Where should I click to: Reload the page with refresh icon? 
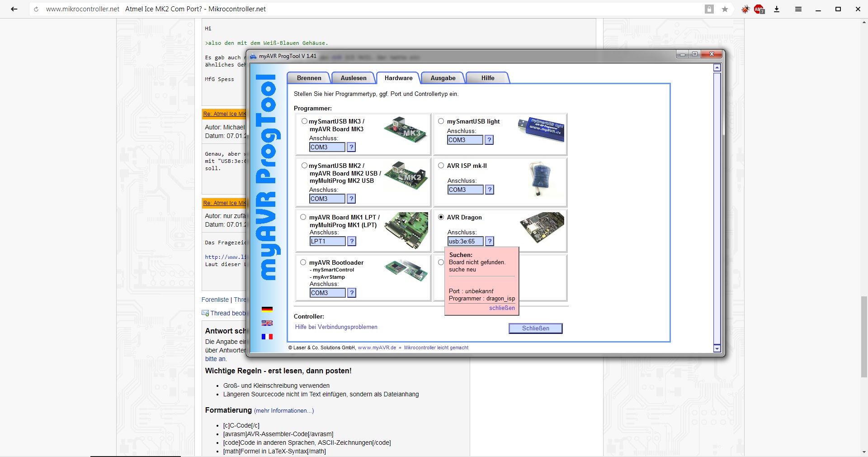(36, 9)
